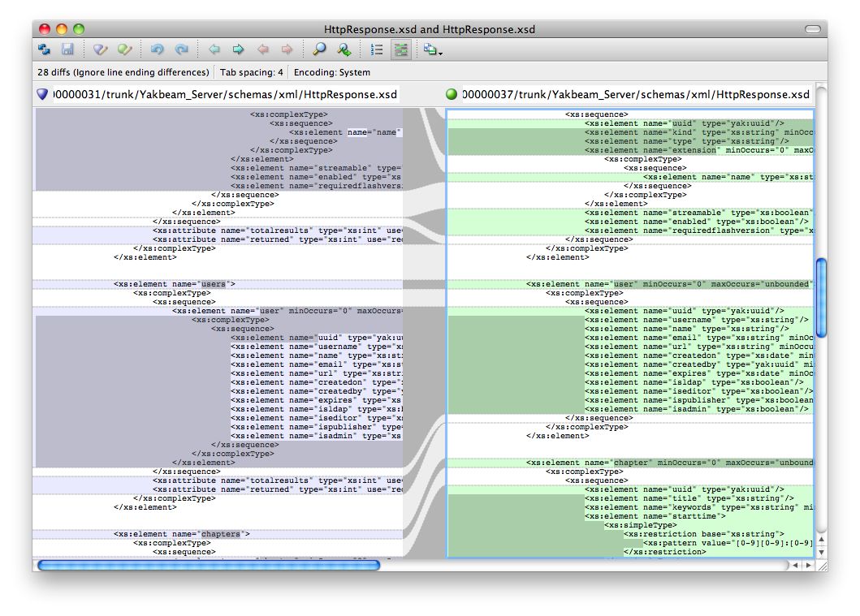Image resolution: width=860 pixels, height=616 pixels.
Task: Click right pane line name="expires"
Action: (698, 373)
